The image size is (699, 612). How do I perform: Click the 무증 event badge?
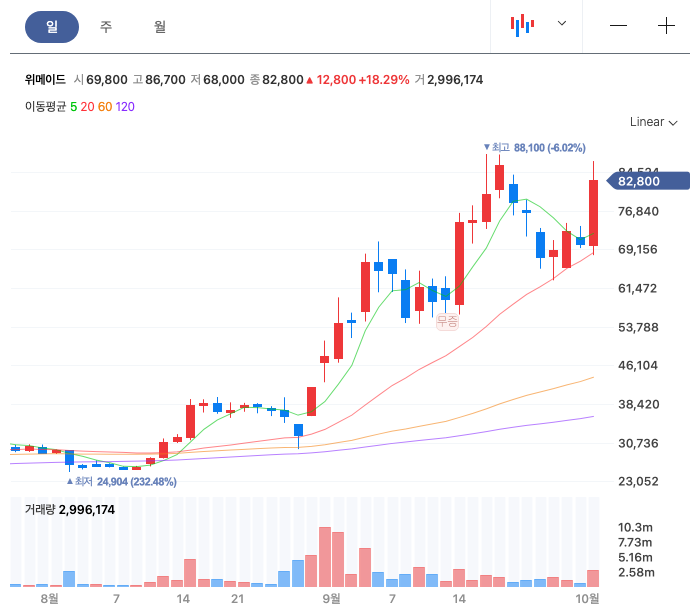[x=447, y=321]
